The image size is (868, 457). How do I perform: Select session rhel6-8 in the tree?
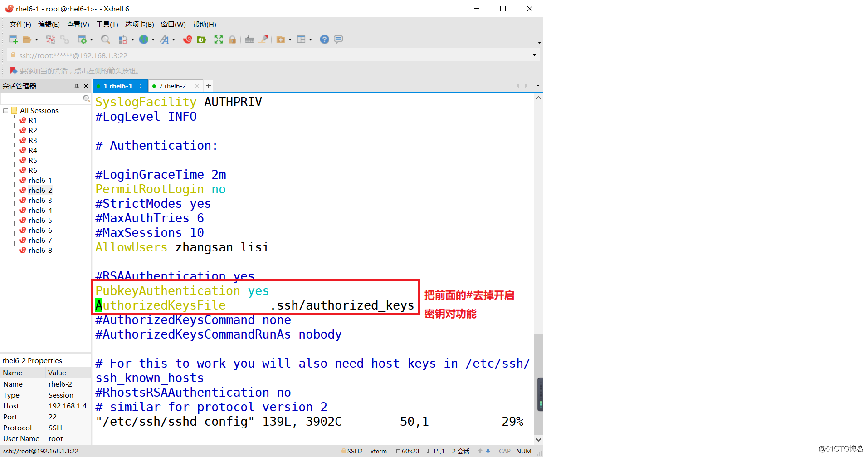tap(40, 251)
